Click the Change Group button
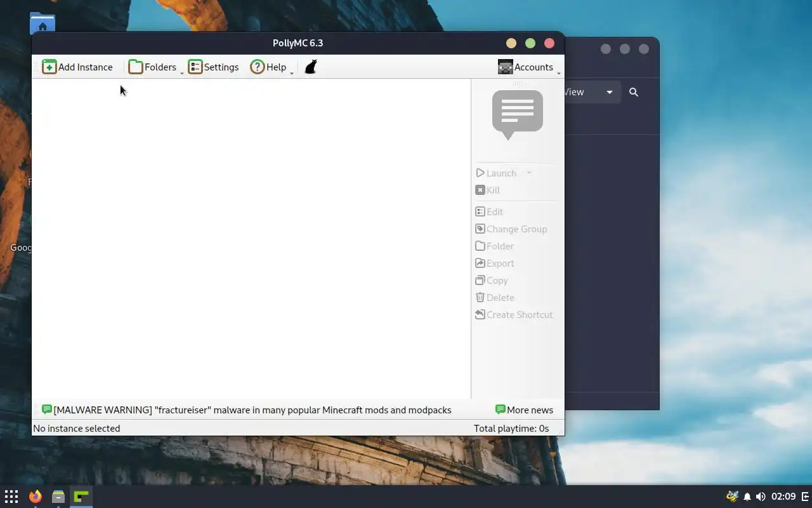 pyautogui.click(x=511, y=229)
